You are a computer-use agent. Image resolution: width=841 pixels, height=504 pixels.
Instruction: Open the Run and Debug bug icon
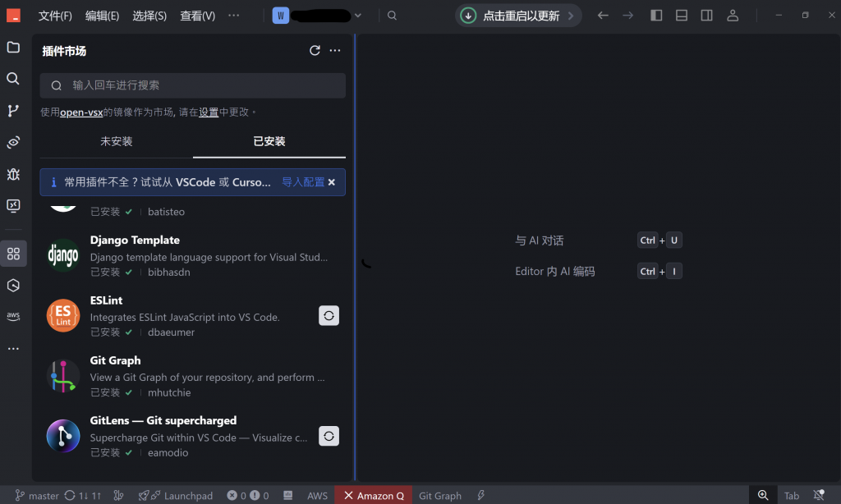pyautogui.click(x=13, y=174)
